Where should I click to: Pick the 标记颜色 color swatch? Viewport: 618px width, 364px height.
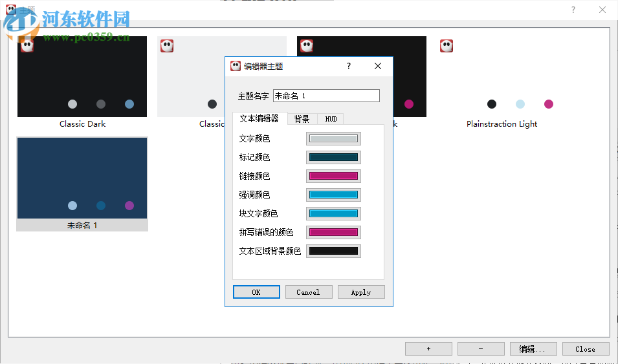(x=333, y=157)
